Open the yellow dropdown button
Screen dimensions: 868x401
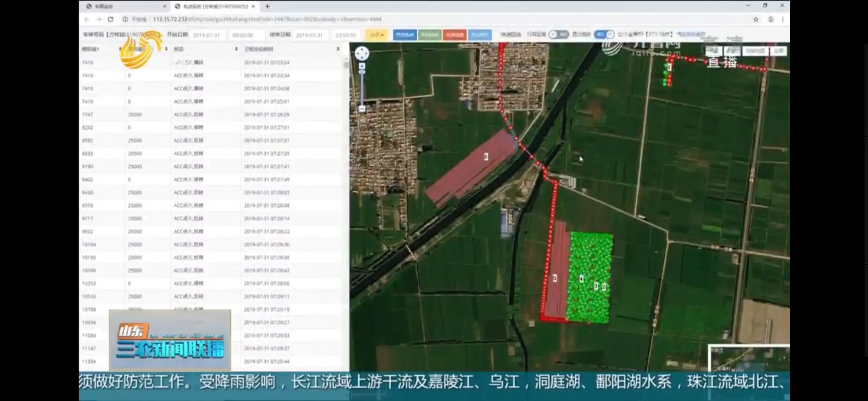click(x=377, y=35)
